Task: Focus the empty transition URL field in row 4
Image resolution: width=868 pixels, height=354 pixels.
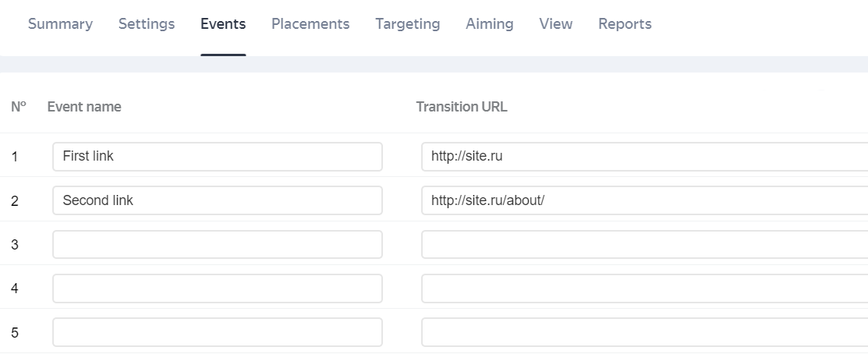Action: tap(644, 289)
